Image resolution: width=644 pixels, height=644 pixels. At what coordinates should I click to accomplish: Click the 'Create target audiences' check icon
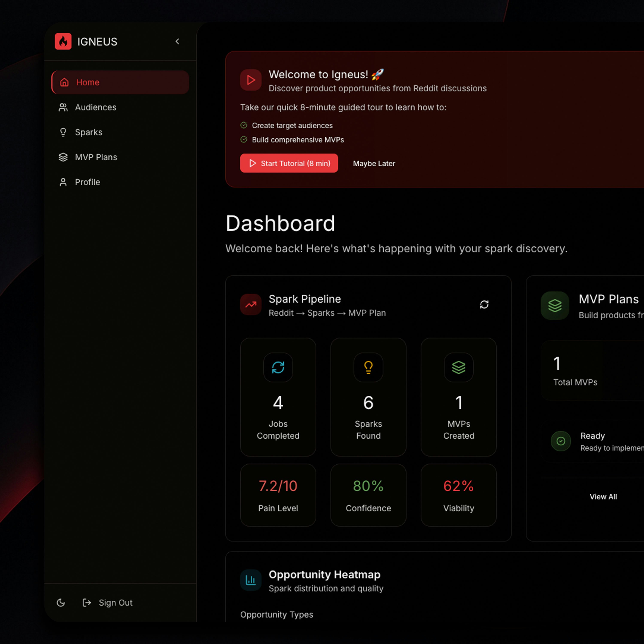tap(244, 125)
